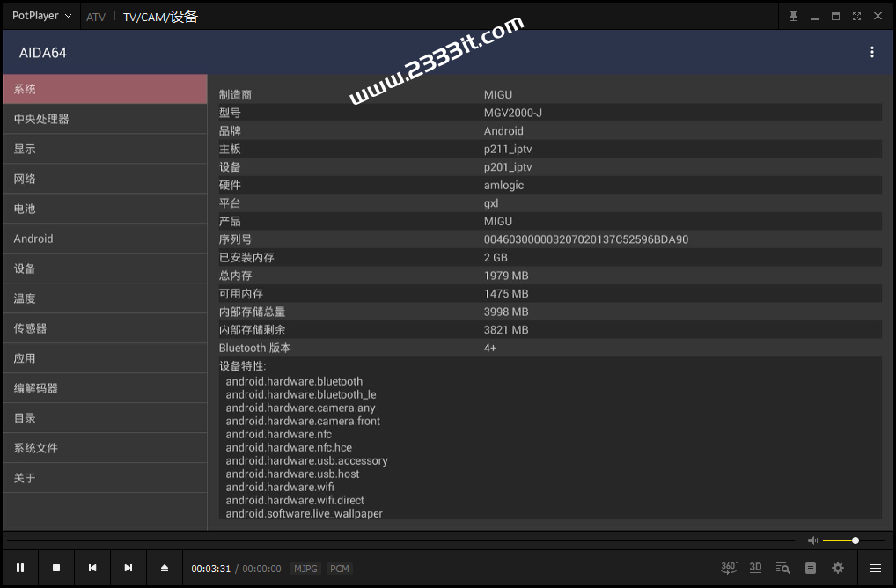
Task: Open 编解码器 in the sidebar
Action: 105,388
